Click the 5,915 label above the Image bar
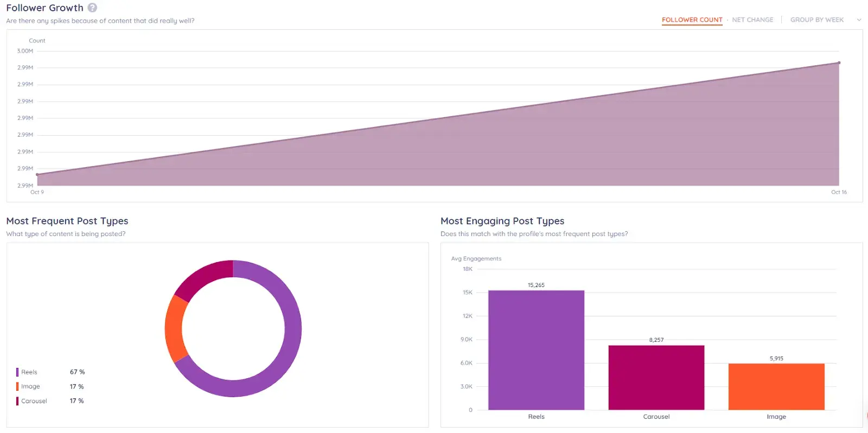 tap(776, 358)
